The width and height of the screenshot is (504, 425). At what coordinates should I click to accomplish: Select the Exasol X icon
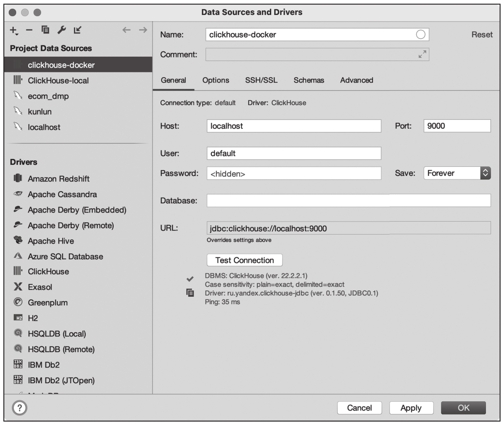(x=18, y=286)
